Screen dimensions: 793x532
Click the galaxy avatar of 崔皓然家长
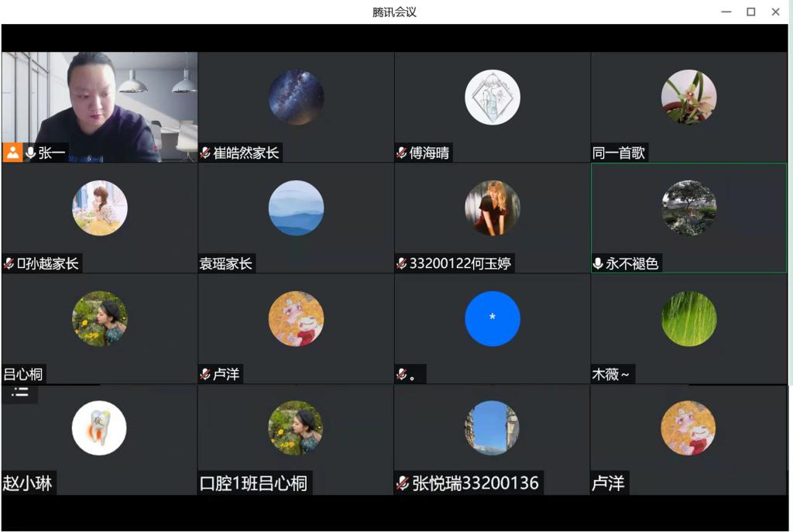[x=296, y=97]
